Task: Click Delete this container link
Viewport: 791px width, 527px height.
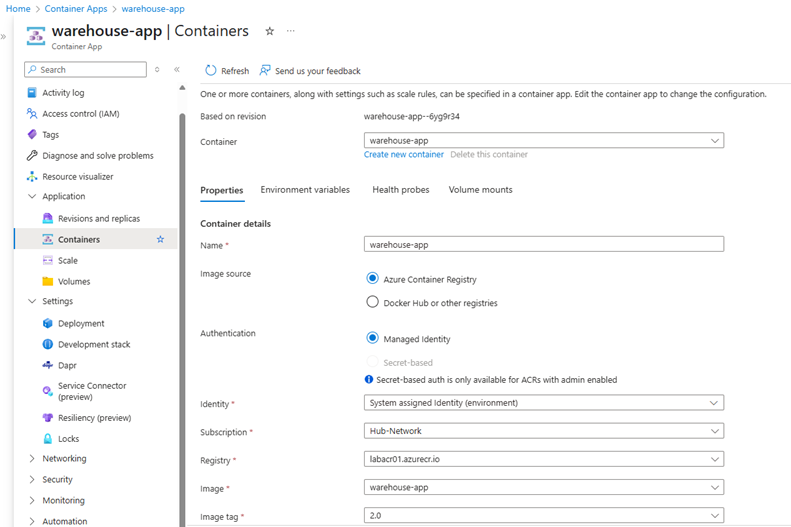Action: [x=489, y=154]
